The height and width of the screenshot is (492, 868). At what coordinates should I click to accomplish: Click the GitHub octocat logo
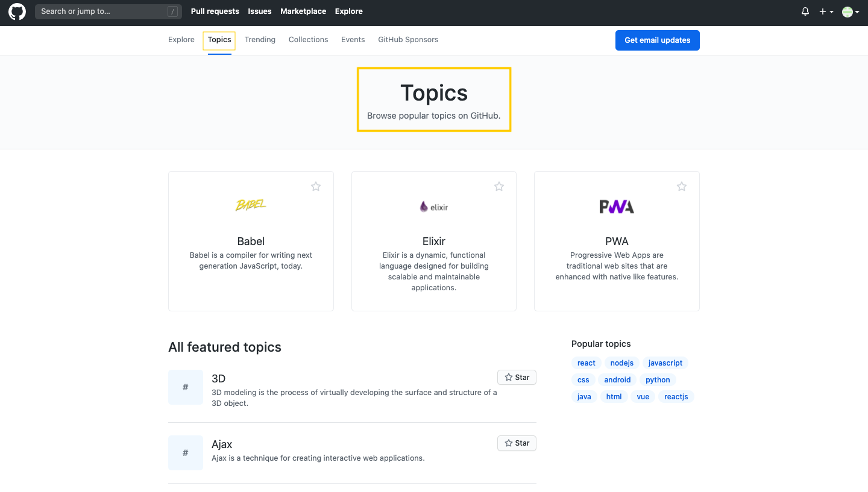(17, 11)
